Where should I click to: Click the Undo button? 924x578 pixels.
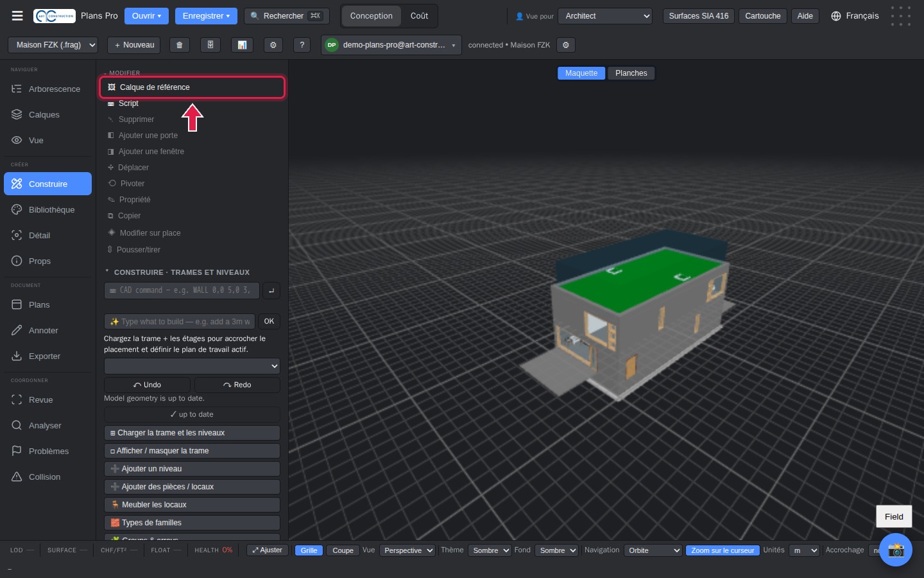(x=147, y=385)
